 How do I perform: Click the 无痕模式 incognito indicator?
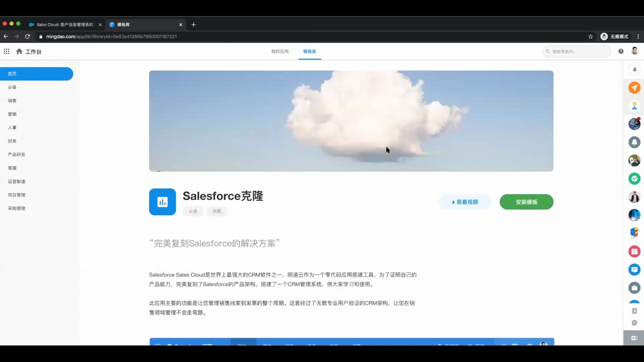[x=614, y=37]
